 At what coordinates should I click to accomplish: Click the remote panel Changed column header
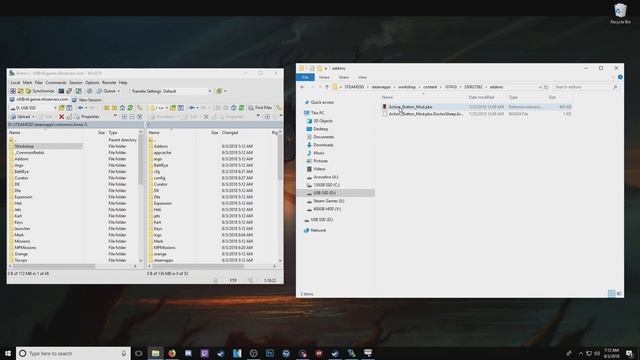pos(245,133)
